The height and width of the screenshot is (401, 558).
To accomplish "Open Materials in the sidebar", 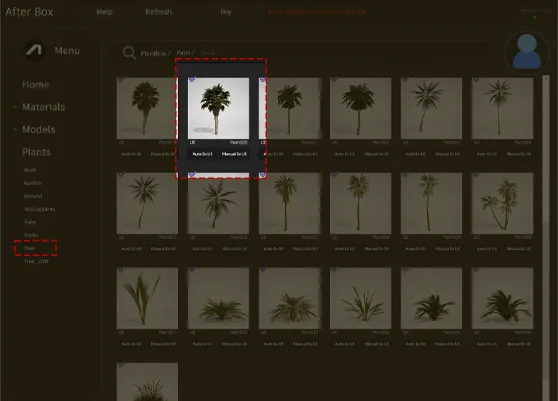I will (x=44, y=107).
